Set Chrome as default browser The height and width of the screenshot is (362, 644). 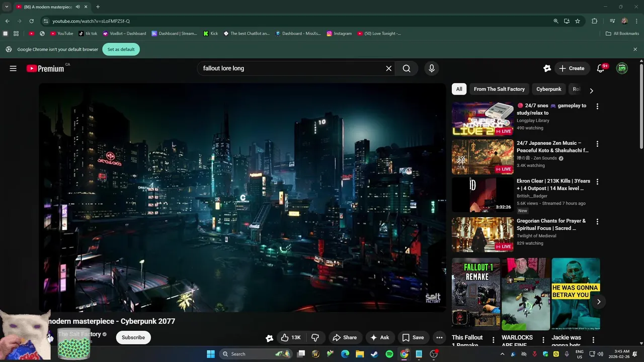pyautogui.click(x=121, y=49)
